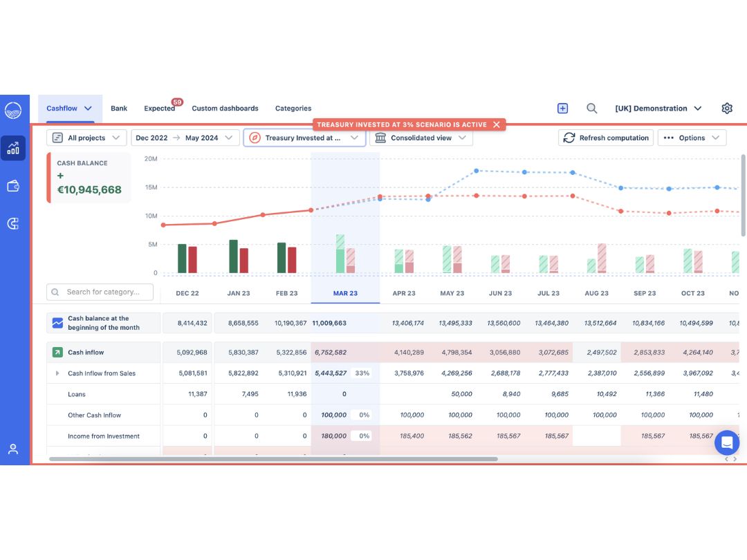
Task: Click the 6,752,582 cash inflow cell
Action: [331, 353]
